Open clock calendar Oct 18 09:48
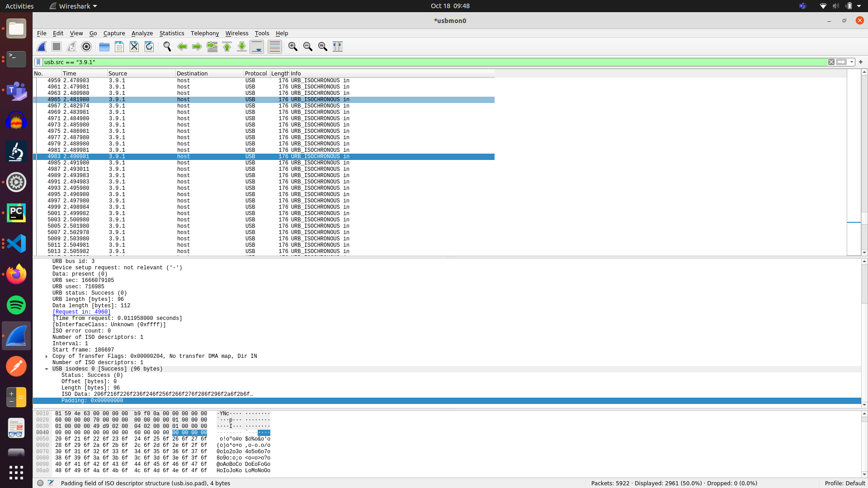 [450, 6]
